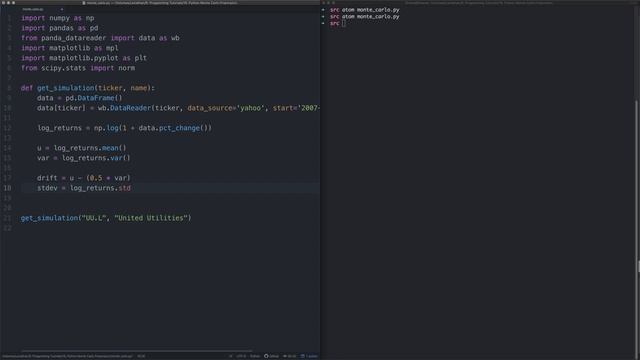This screenshot has height=360, width=640.
Task: Click on 'mean' in the u assignment
Action: pyautogui.click(x=110, y=148)
